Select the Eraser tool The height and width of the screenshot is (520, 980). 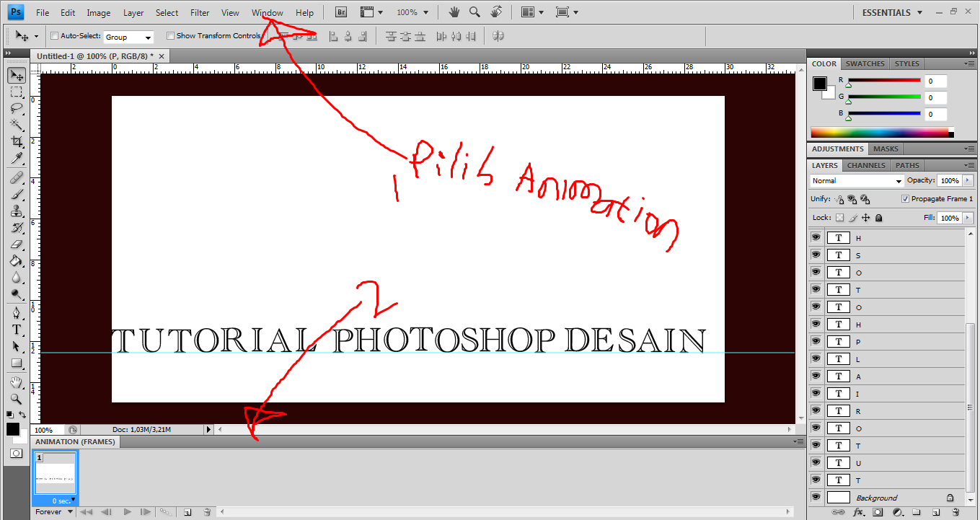coord(17,244)
